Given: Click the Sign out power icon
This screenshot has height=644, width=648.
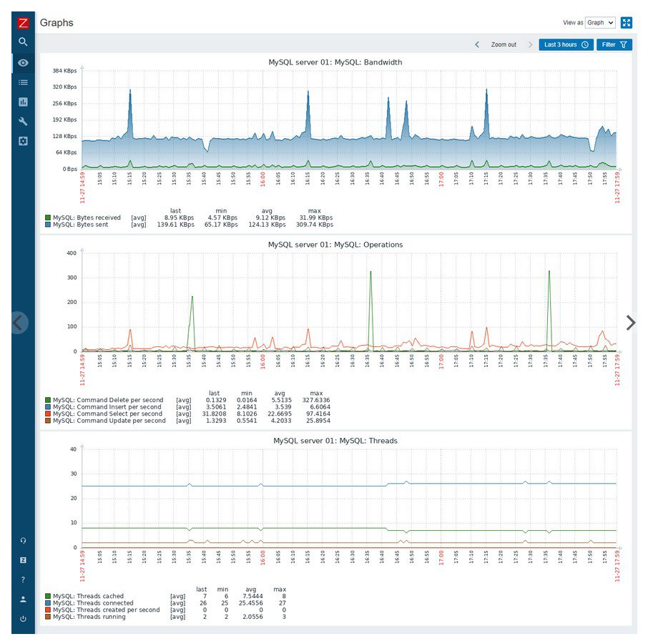Looking at the screenshot, I should (x=23, y=619).
